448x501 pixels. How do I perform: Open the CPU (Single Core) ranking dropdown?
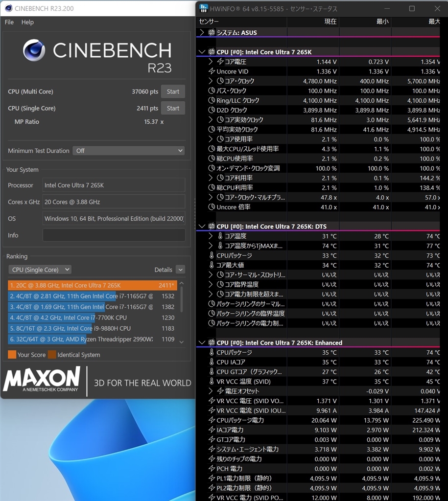coord(40,270)
